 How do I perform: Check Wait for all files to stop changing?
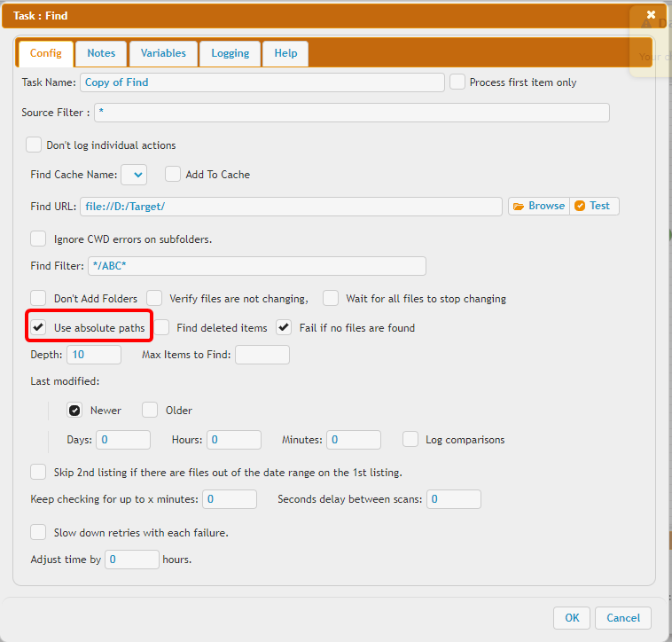point(331,298)
